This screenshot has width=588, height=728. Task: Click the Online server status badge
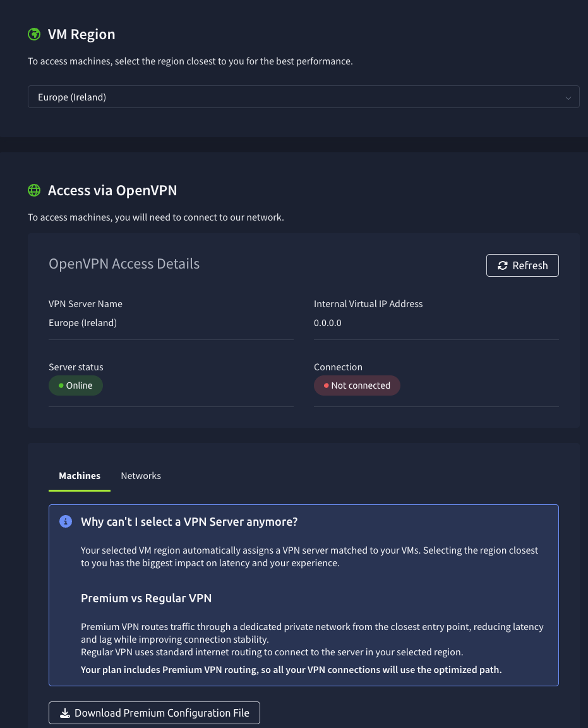[x=76, y=385]
